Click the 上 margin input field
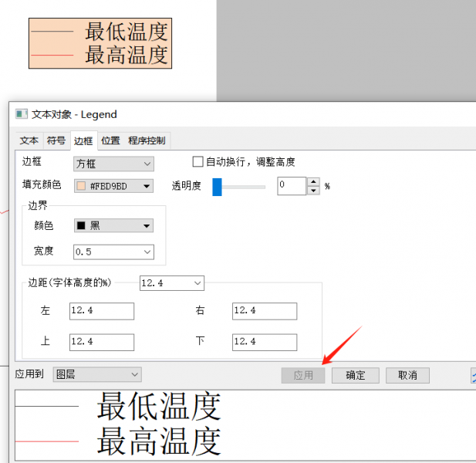This screenshot has height=463, width=476. [102, 342]
